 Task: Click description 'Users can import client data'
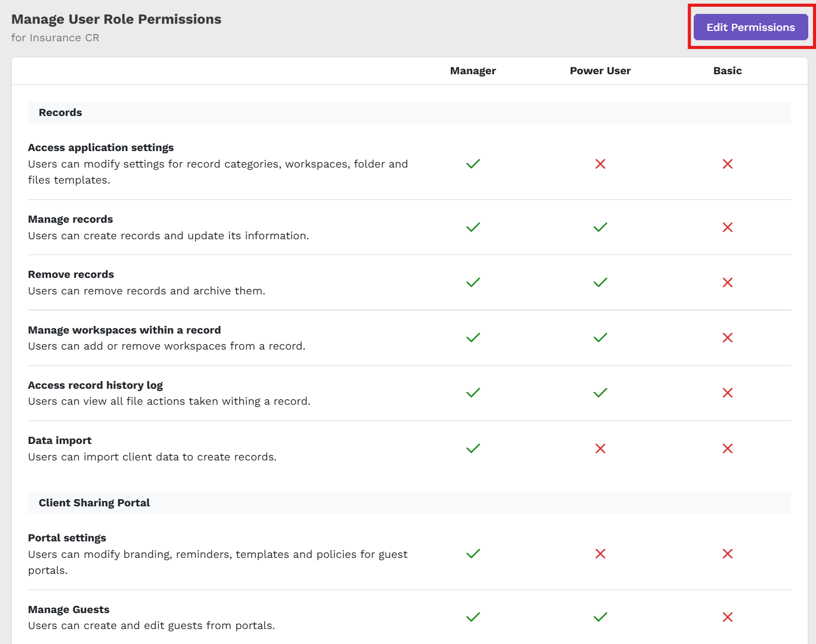click(x=152, y=457)
